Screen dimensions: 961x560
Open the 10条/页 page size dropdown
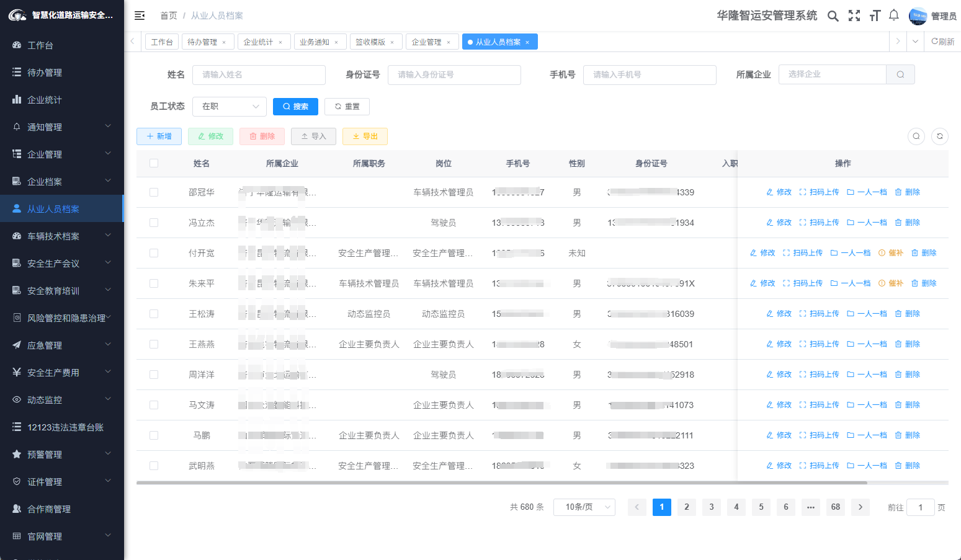click(x=584, y=507)
